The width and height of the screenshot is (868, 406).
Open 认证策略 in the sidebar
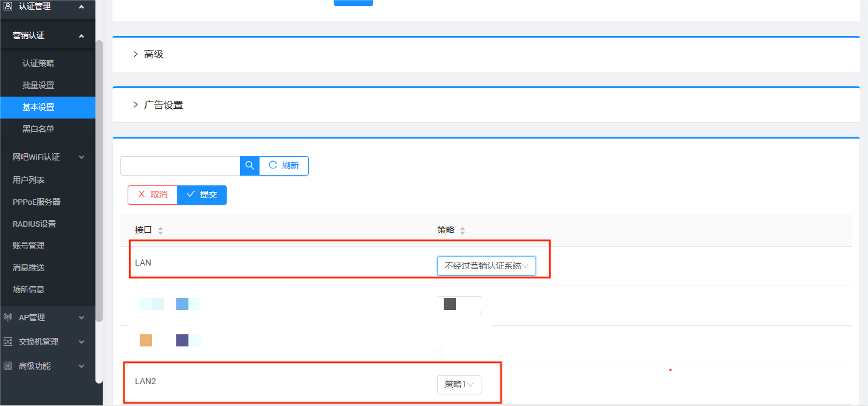click(x=38, y=63)
